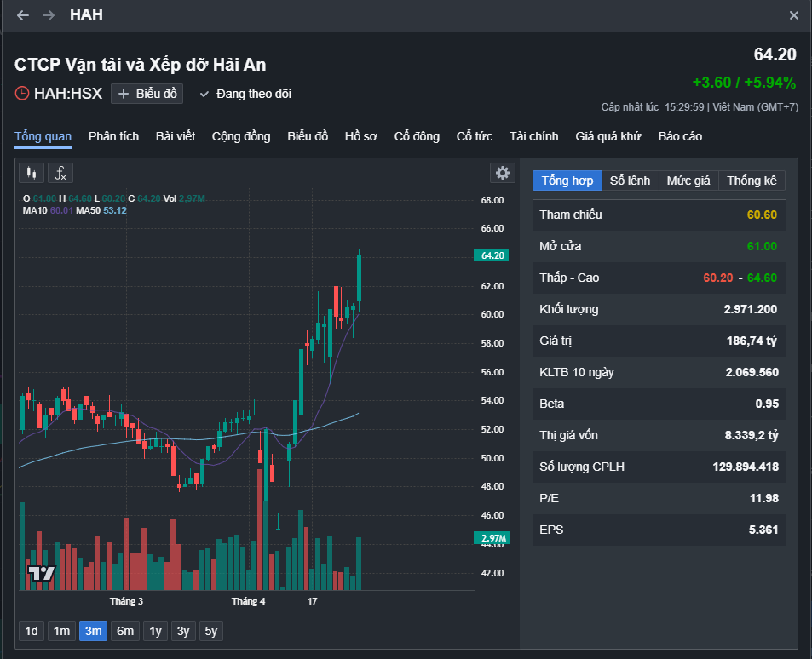The width and height of the screenshot is (812, 659).
Task: Click the clock icon beside HAH:HSX
Action: 22,94
